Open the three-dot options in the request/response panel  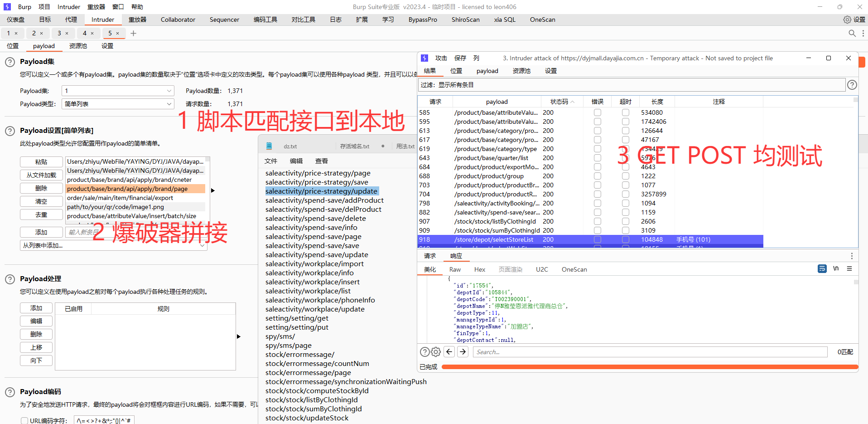point(852,256)
